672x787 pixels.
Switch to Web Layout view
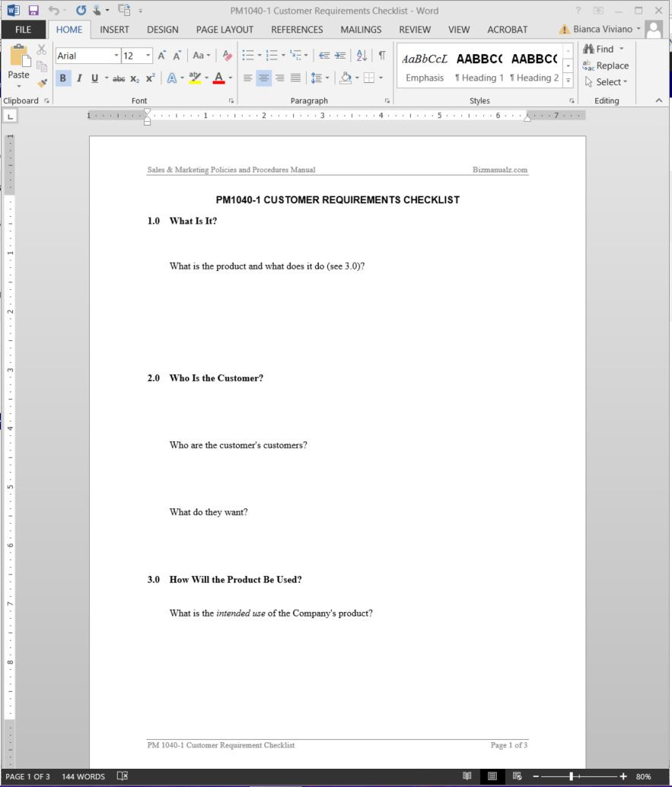point(517,776)
